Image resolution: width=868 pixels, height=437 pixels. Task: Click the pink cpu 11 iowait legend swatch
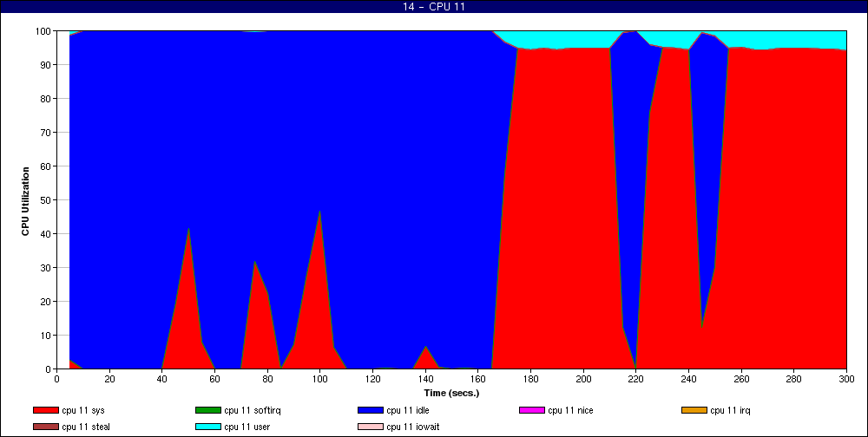point(371,427)
